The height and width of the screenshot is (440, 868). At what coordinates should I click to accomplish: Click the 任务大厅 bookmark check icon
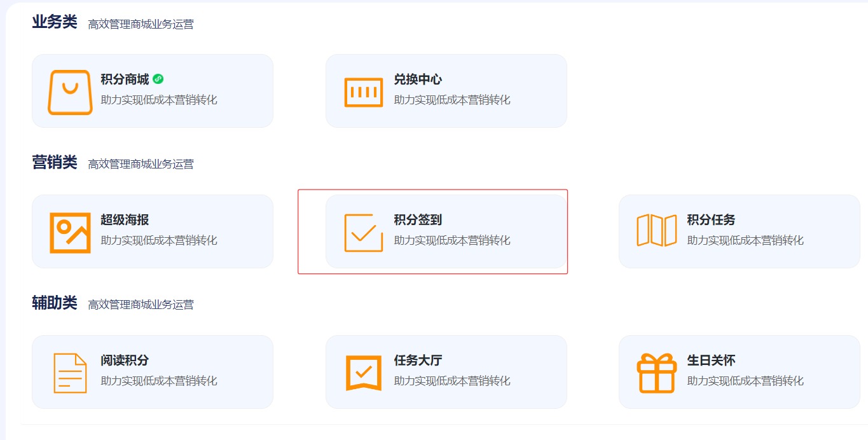click(x=364, y=373)
